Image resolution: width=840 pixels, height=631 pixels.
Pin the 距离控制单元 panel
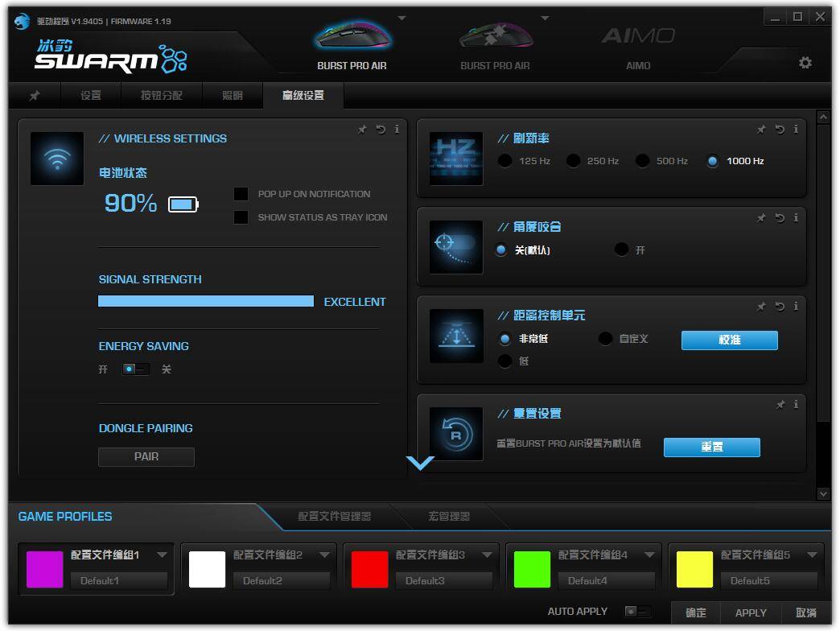(x=761, y=307)
